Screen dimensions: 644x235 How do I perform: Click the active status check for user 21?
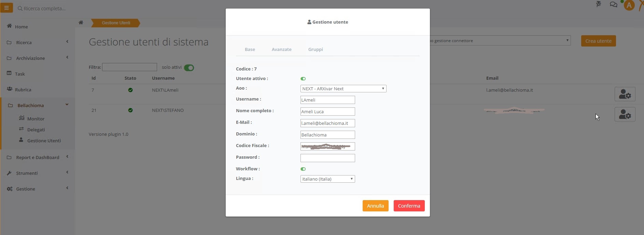(x=130, y=110)
